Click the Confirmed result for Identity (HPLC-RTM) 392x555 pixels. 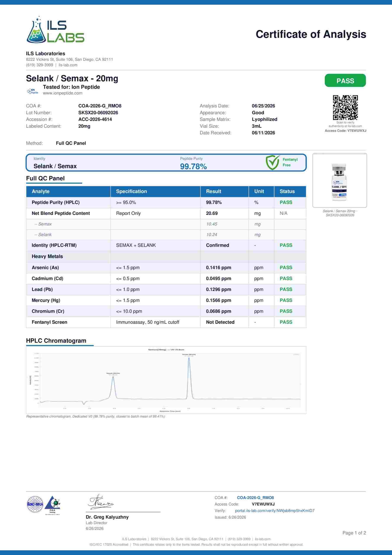[217, 245]
